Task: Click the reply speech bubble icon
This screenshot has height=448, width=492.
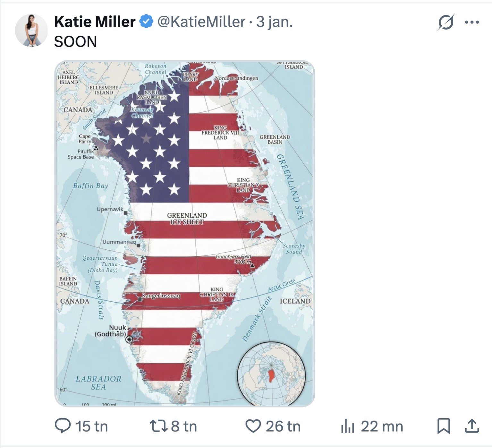Action: tap(63, 426)
